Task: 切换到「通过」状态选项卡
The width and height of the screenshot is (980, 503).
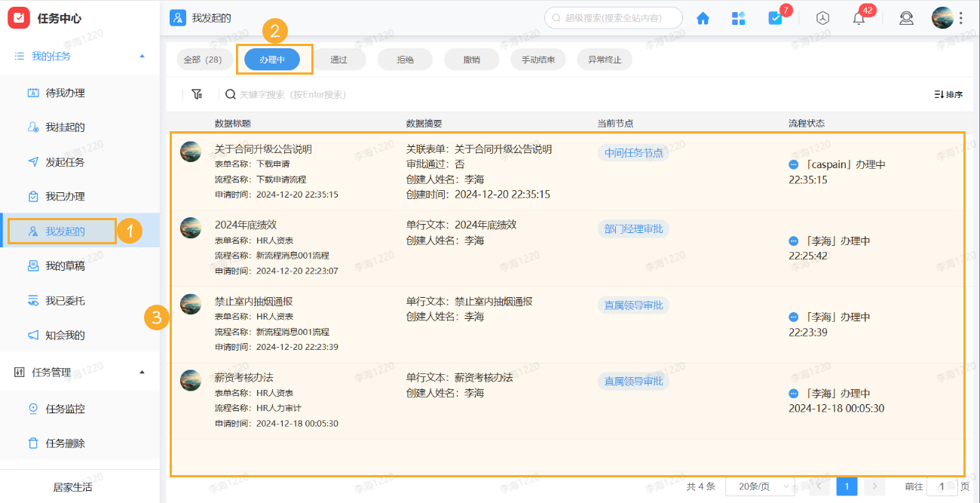Action: tap(339, 58)
